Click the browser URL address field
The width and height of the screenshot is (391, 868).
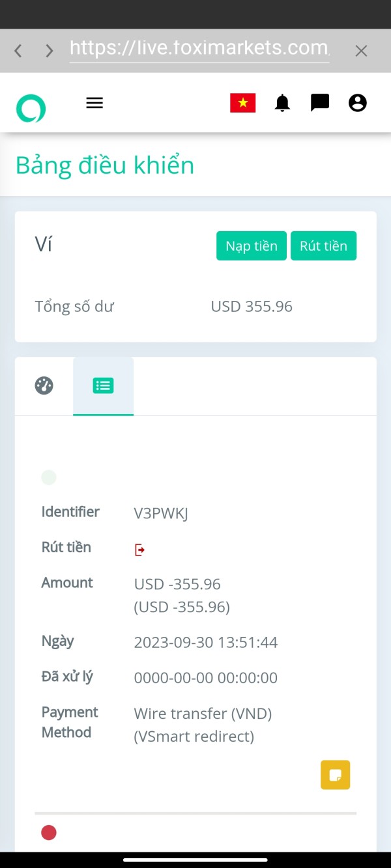click(199, 48)
